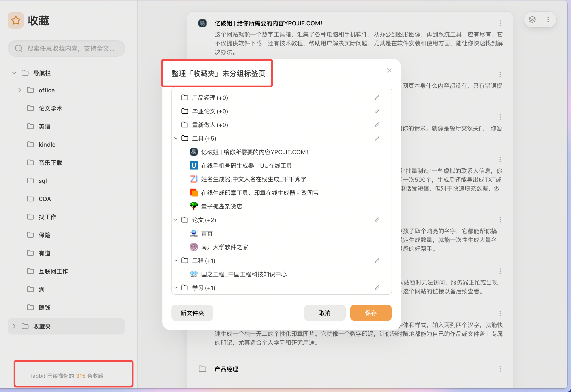Open the more menu for 亿破姐 bookmark card
Viewport: 571px width, 392px height.
[x=500, y=23]
